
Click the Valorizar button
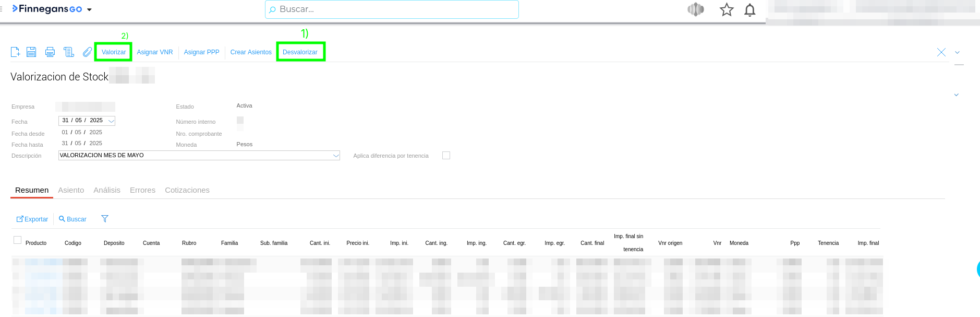pos(113,52)
